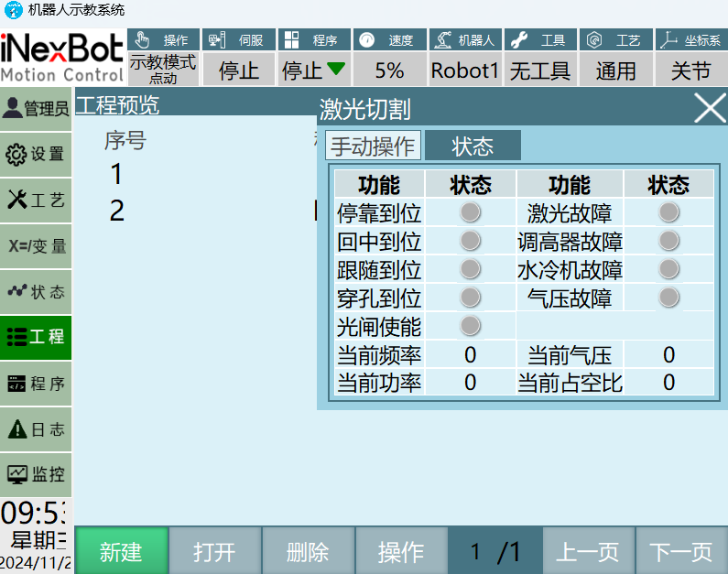Click the 停靠到位 status indicator
This screenshot has height=574, width=728.
(471, 212)
